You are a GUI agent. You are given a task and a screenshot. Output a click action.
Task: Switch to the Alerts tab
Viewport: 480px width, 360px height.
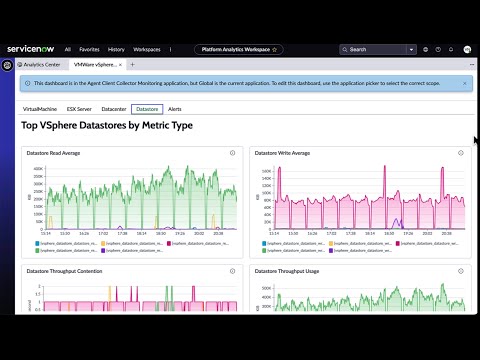pos(175,109)
